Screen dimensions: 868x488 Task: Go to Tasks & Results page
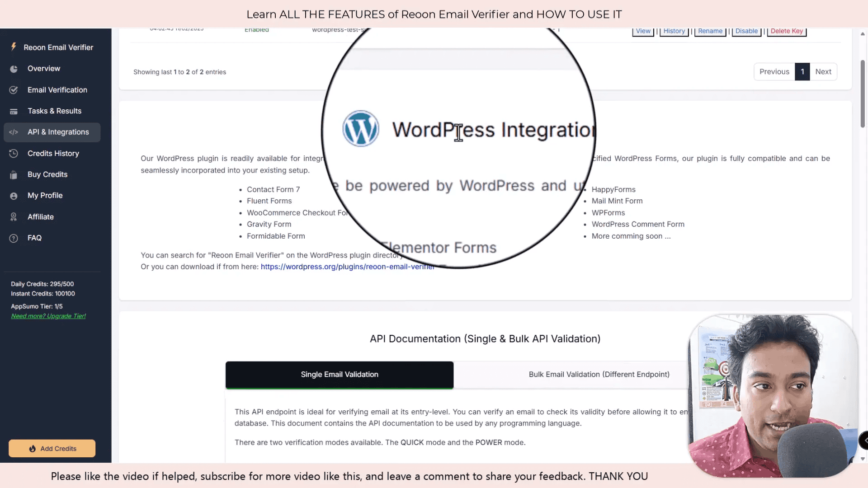pyautogui.click(x=52, y=111)
